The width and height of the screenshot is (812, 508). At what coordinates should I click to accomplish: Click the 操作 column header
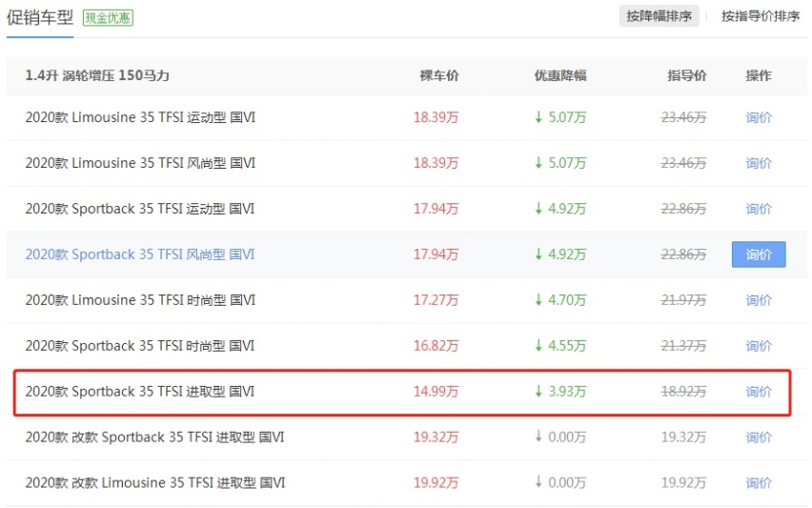(x=759, y=75)
